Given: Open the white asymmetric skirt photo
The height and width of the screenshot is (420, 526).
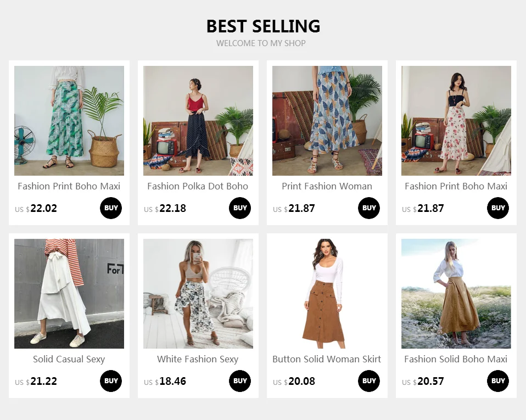Looking at the screenshot, I should [69, 294].
